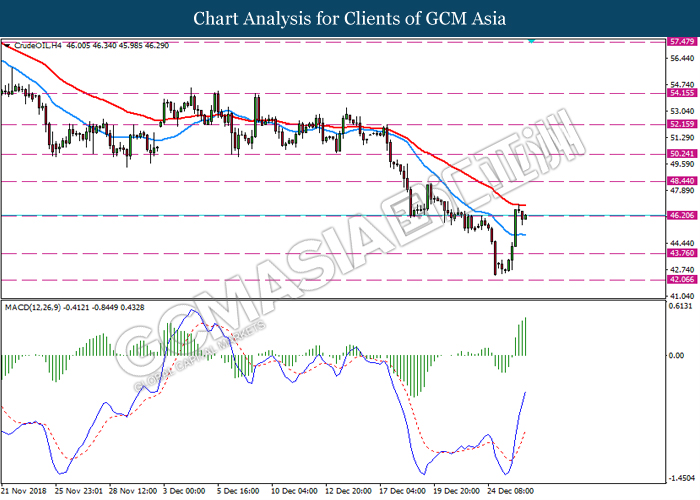700x500 pixels.
Task: Select the 48.440 level price tag
Action: [682, 181]
